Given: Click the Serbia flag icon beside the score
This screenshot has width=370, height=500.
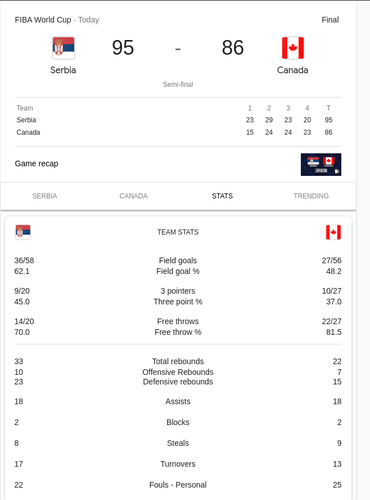Looking at the screenshot, I should click(63, 48).
